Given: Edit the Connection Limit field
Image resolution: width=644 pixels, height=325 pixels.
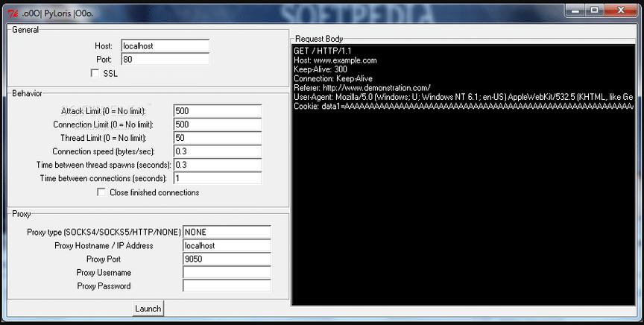Looking at the screenshot, I should [217, 124].
